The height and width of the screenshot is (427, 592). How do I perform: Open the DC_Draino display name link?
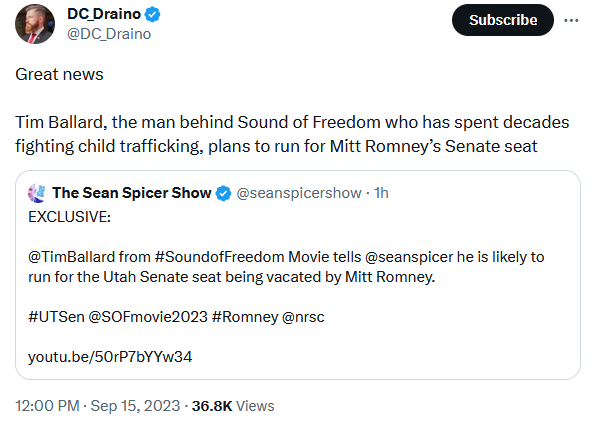(104, 14)
